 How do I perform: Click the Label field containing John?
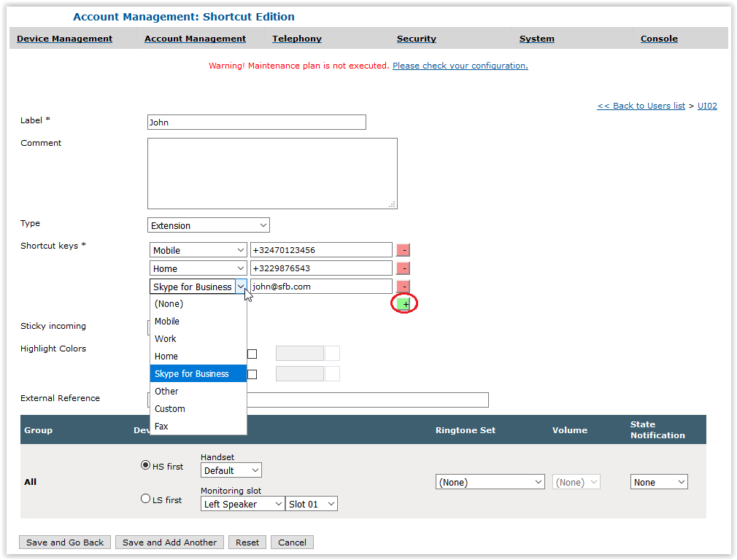pyautogui.click(x=257, y=122)
